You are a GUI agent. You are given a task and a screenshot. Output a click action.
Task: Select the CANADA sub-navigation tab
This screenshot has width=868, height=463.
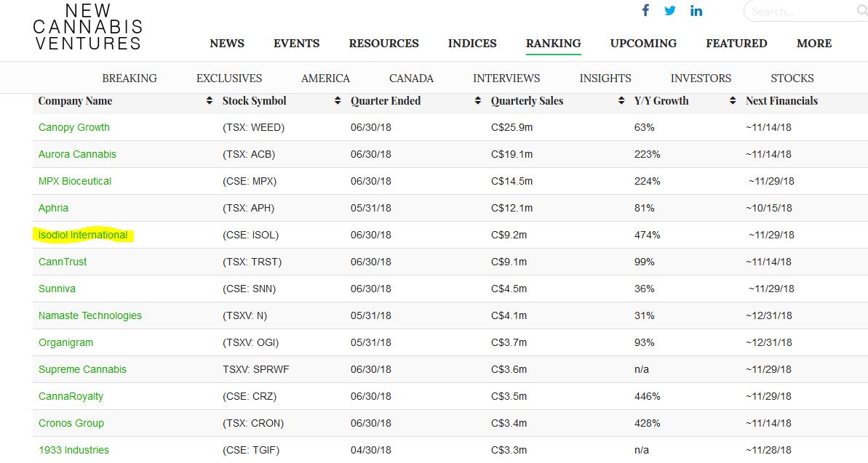[411, 78]
